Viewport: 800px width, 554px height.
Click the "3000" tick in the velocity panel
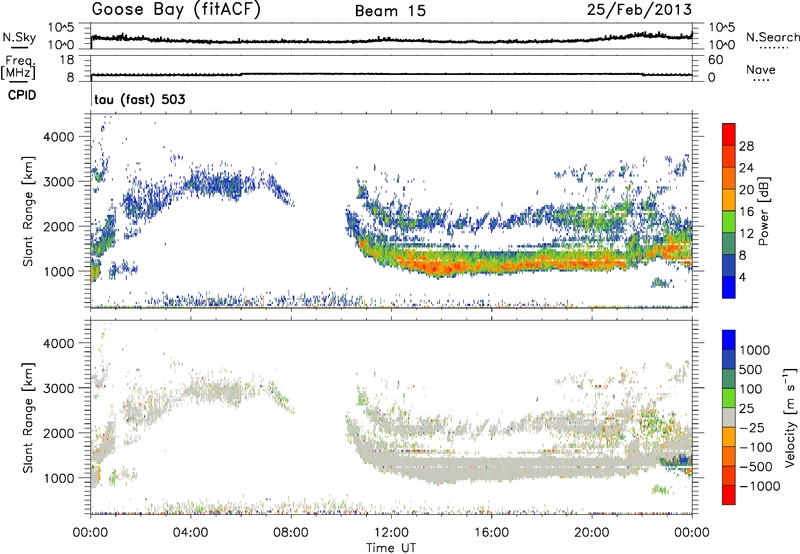[x=58, y=388]
